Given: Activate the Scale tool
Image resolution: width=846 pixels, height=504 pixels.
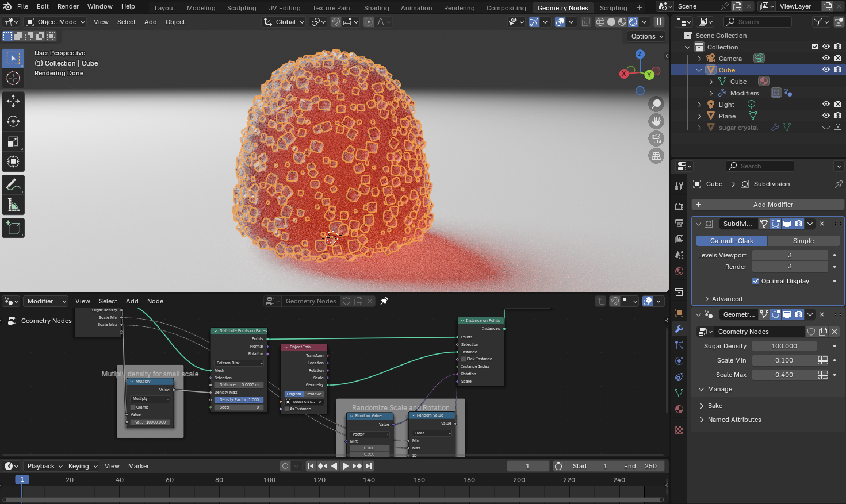Looking at the screenshot, I should click(13, 141).
